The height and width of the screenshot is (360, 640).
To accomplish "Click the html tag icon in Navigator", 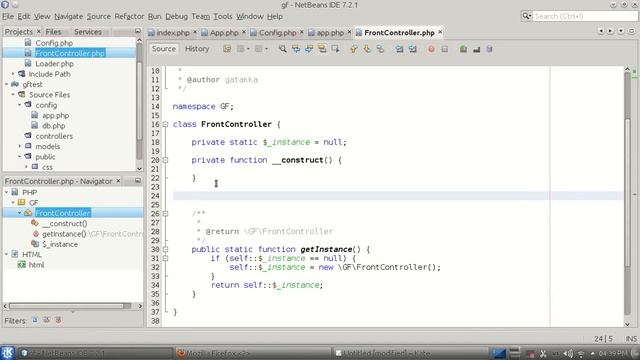I will (22, 264).
